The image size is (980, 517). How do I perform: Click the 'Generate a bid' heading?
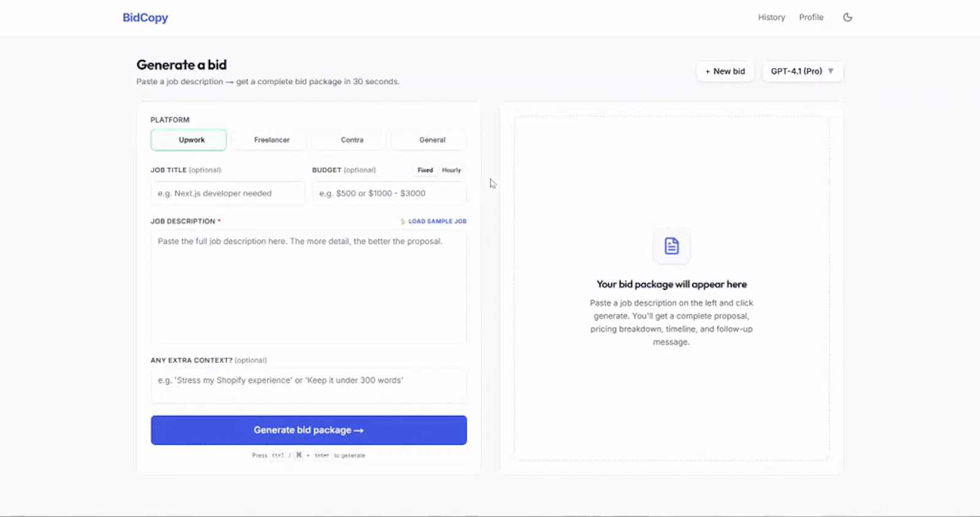[181, 65]
